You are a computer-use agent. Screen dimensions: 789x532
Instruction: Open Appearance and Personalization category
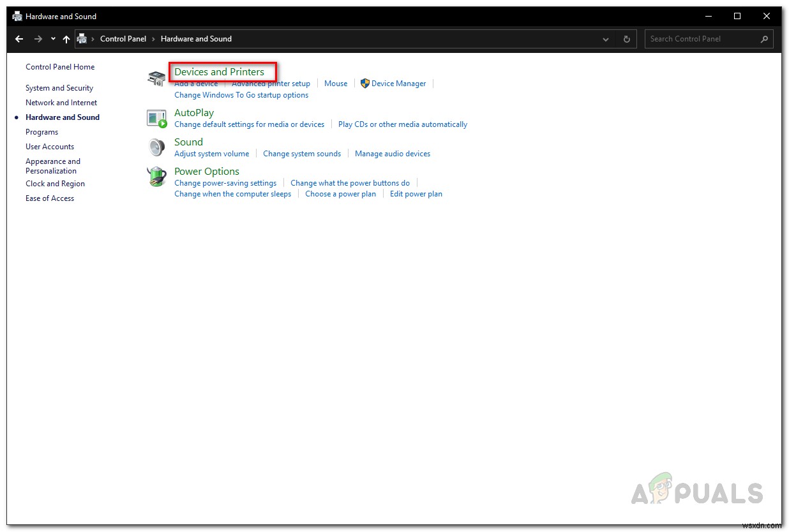tap(53, 166)
